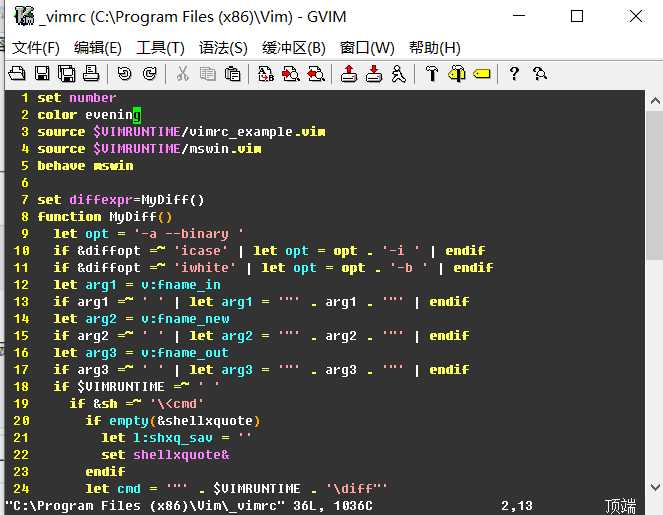
Task: Click 'iwhite' string on line 11
Action: [x=205, y=267]
